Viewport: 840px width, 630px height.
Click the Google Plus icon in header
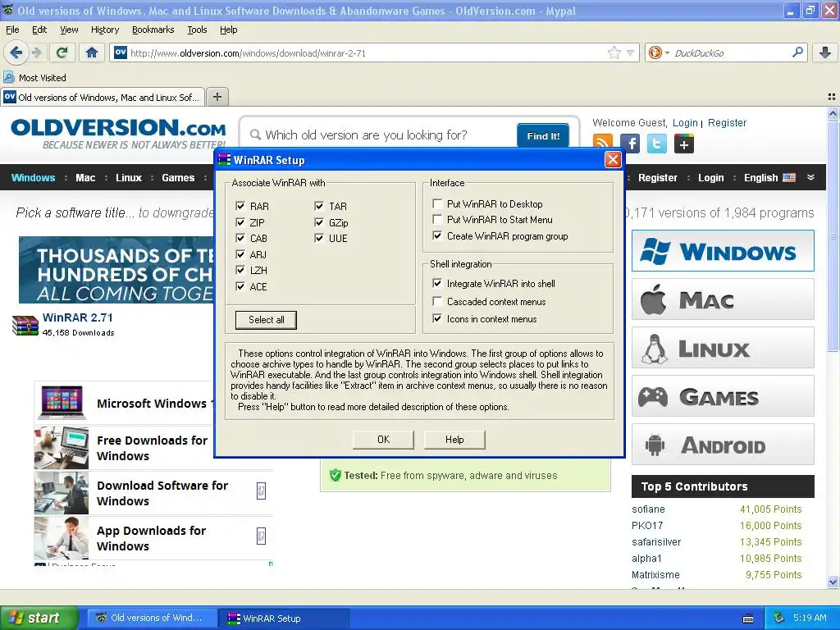point(684,144)
